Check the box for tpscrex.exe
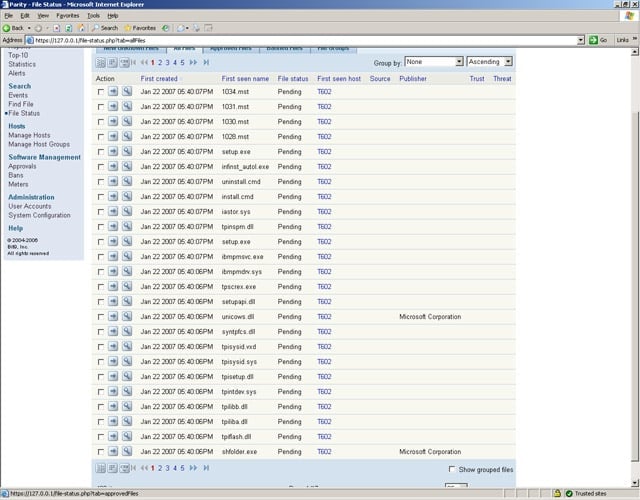Screen dimensions: 640x500 pos(100,287)
